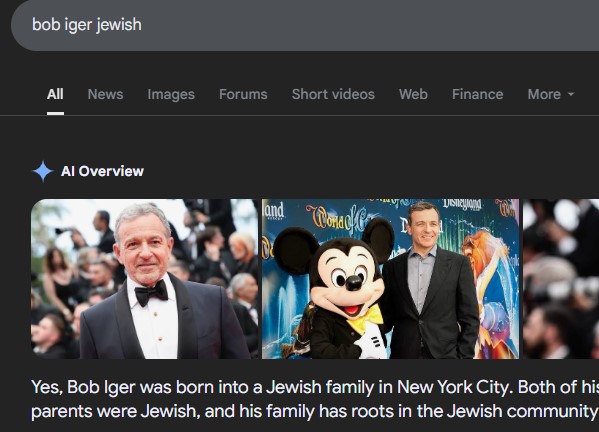Open the Images tab
Viewport: 599px width, 432px height.
coord(171,94)
